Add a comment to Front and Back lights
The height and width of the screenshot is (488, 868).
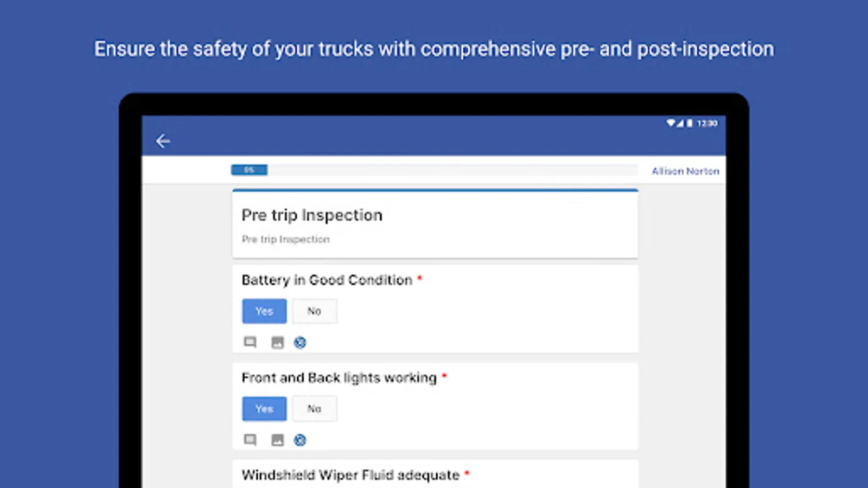[250, 440]
